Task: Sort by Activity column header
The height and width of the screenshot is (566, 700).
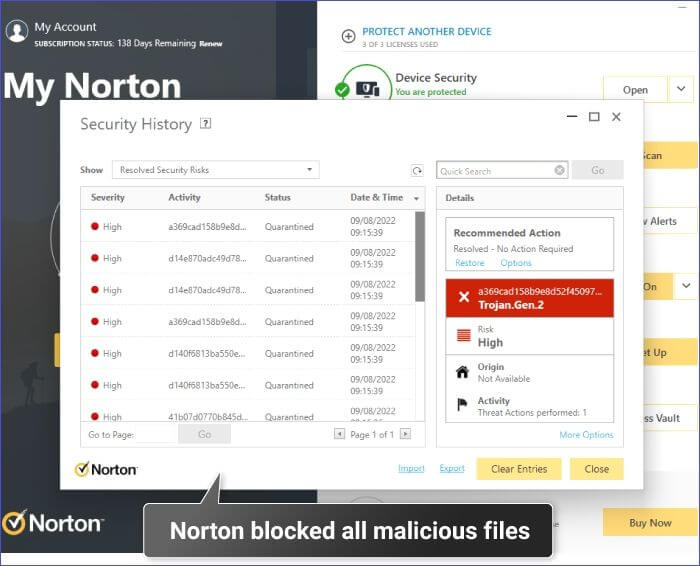Action: [x=184, y=197]
